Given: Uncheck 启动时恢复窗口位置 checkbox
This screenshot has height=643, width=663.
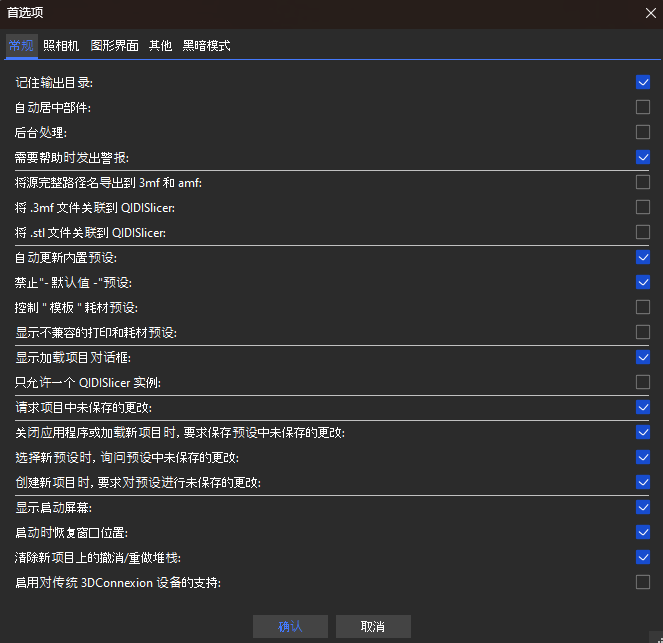Looking at the screenshot, I should (x=643, y=532).
